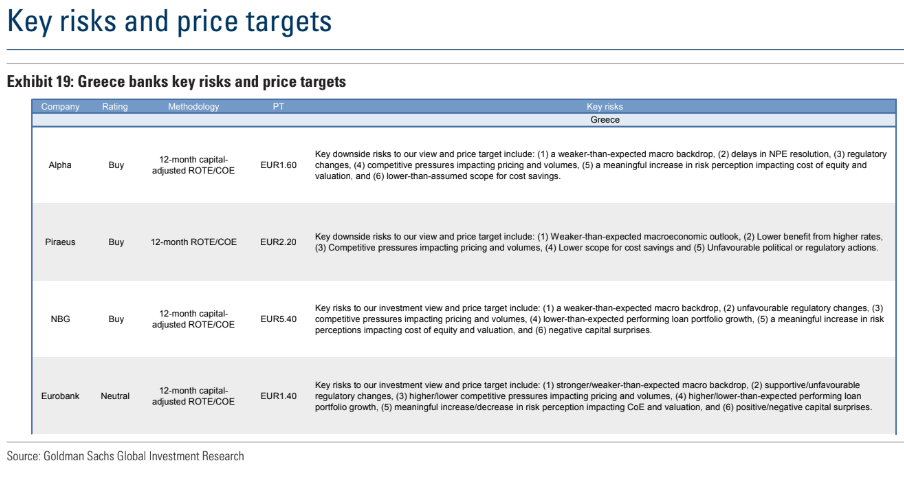
Task: Click the Eurobank company cell
Action: tap(60, 396)
